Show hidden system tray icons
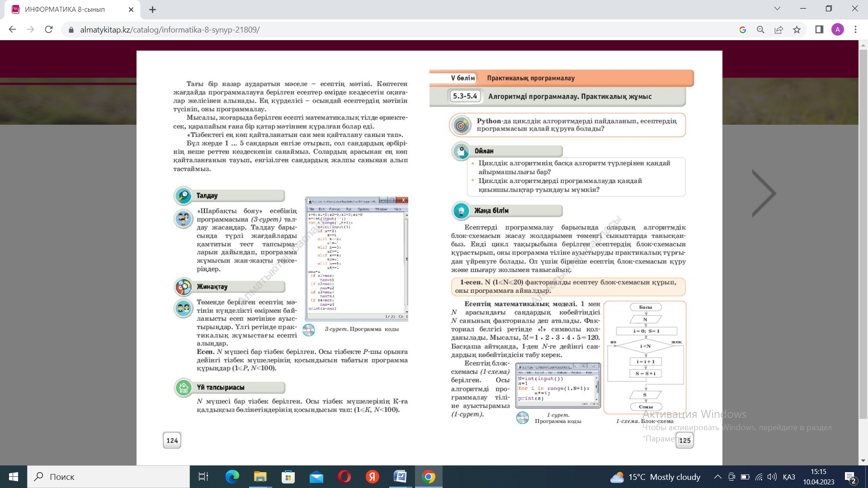The image size is (868, 488). [x=717, y=477]
